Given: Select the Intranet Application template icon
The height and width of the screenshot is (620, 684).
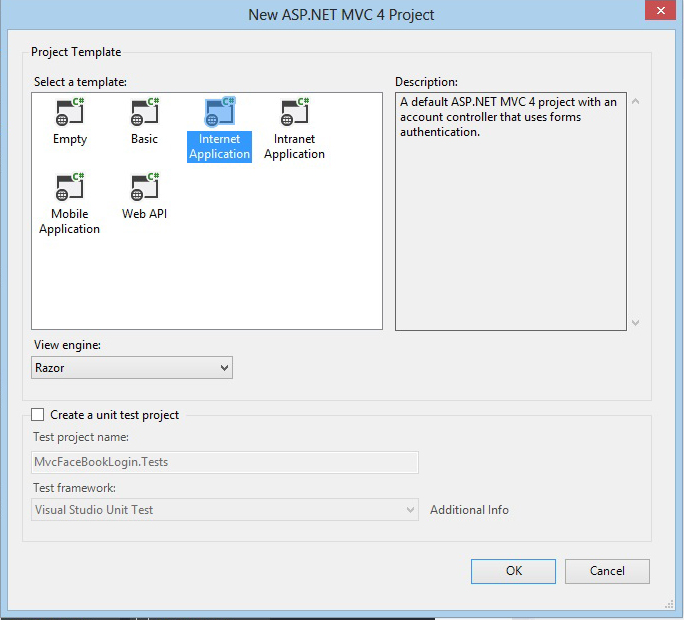Looking at the screenshot, I should 295,112.
